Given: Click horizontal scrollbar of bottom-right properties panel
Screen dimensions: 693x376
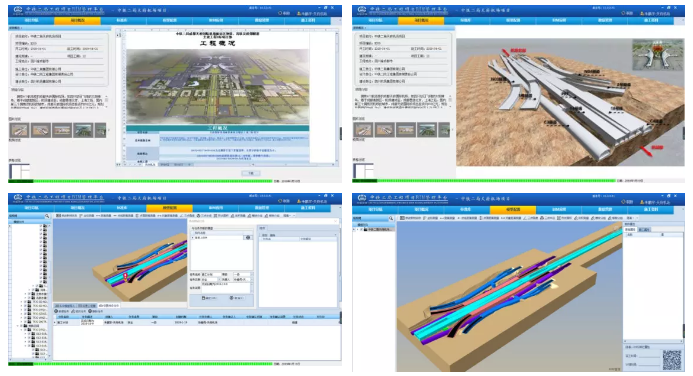Looking at the screenshot, I should pos(653,341).
